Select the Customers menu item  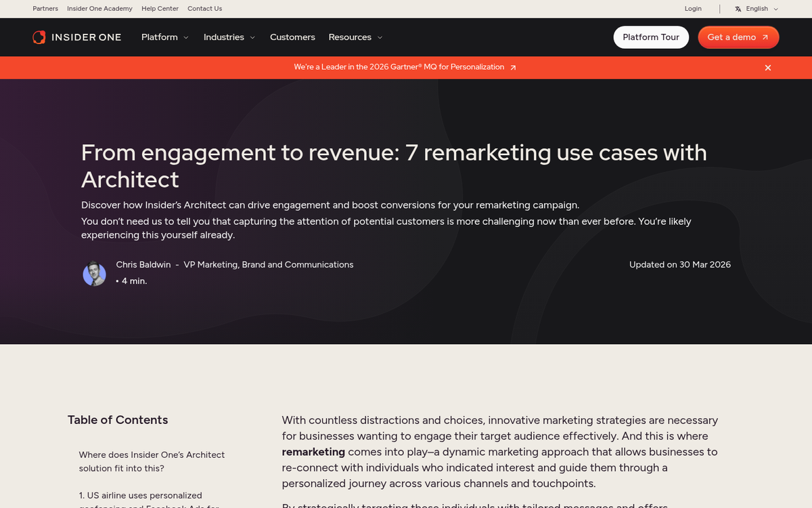(292, 37)
